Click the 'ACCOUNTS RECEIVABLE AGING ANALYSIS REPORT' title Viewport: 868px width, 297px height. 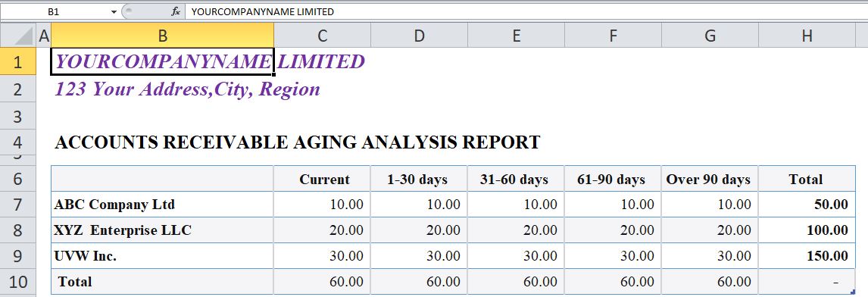click(x=297, y=142)
